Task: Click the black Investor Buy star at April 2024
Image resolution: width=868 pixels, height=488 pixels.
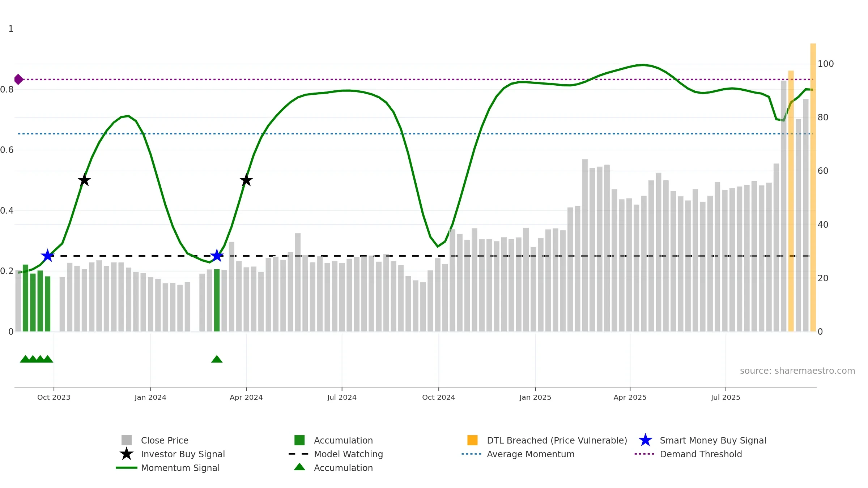Action: click(x=246, y=180)
